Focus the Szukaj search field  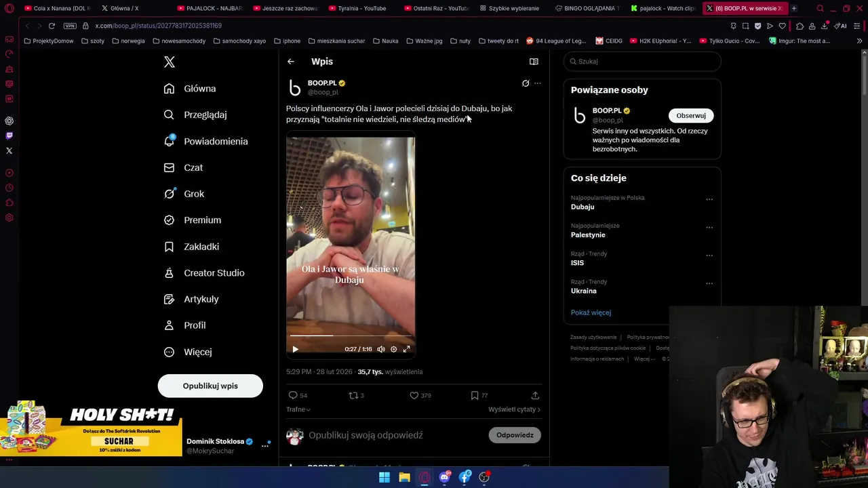[x=642, y=62]
